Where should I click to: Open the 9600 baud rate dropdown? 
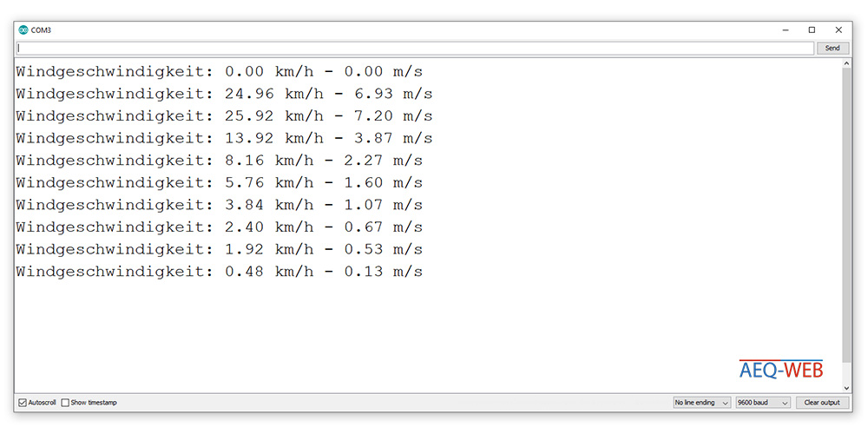click(762, 403)
